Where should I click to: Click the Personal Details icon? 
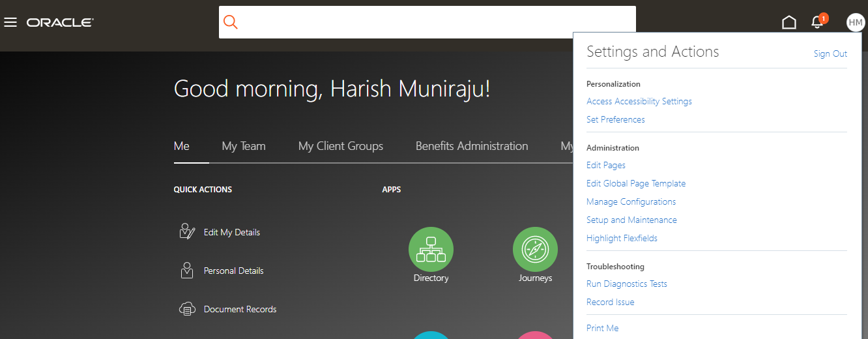coord(187,270)
